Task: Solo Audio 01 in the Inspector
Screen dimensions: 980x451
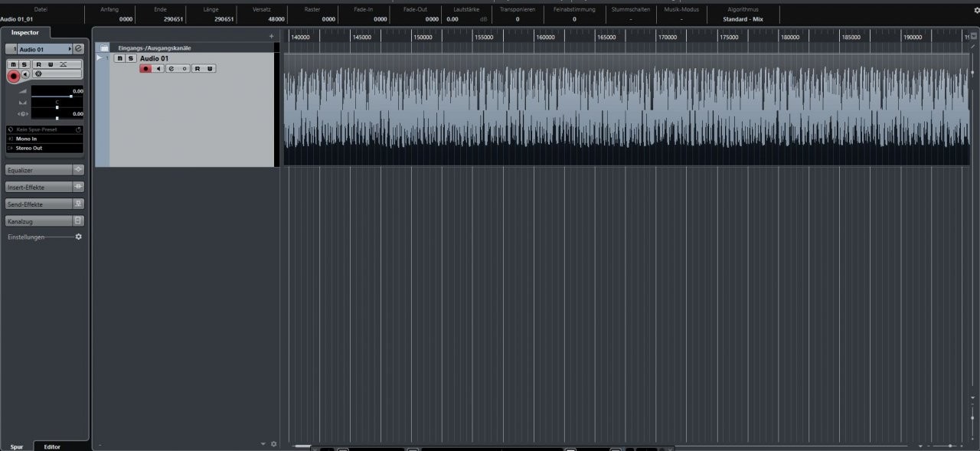Action: tap(24, 64)
